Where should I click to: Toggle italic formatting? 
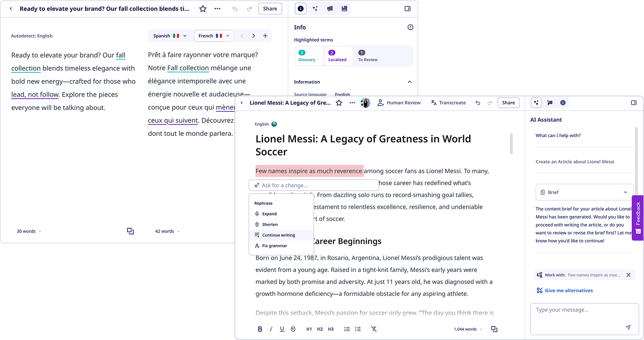[x=271, y=329]
